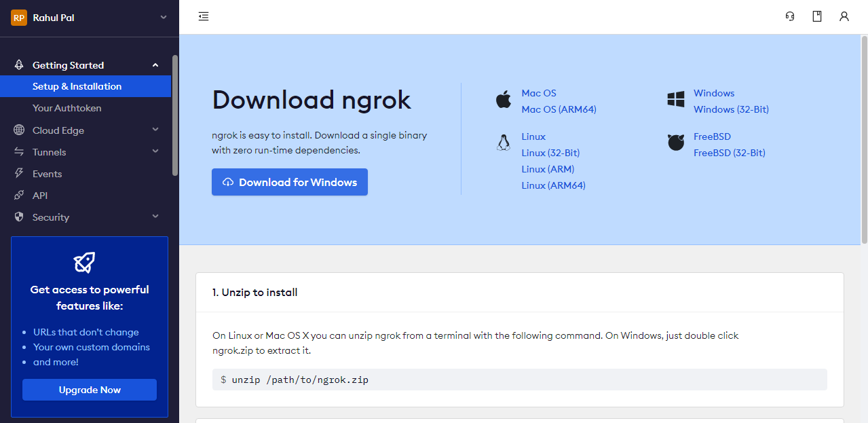Image resolution: width=868 pixels, height=423 pixels.
Task: Download the Linux (ARM64) build
Action: pyautogui.click(x=554, y=185)
